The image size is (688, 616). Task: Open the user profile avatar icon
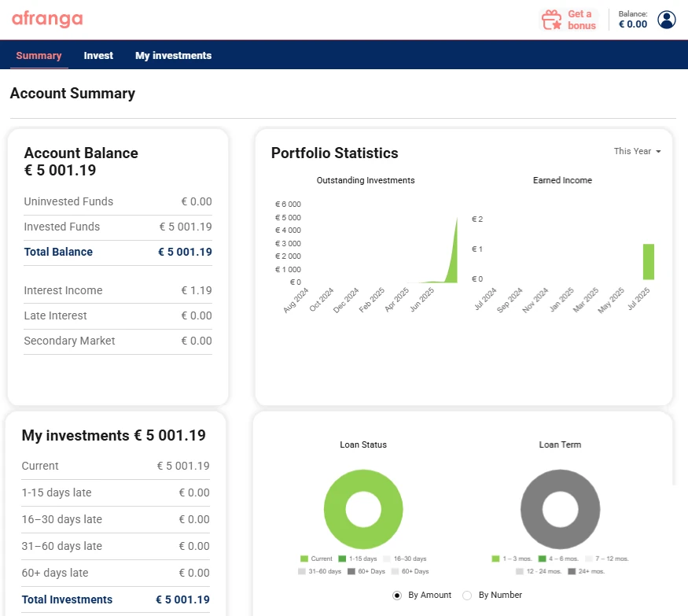tap(667, 20)
